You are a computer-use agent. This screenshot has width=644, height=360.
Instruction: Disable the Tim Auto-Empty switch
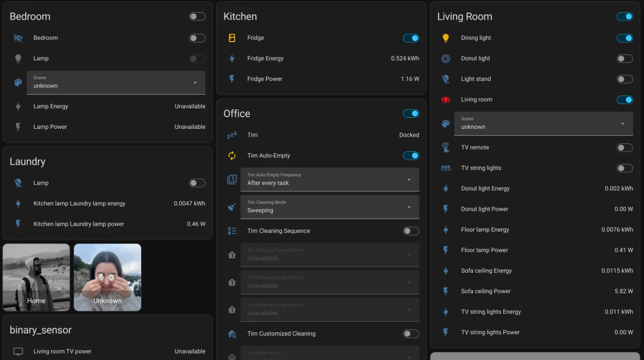point(411,155)
